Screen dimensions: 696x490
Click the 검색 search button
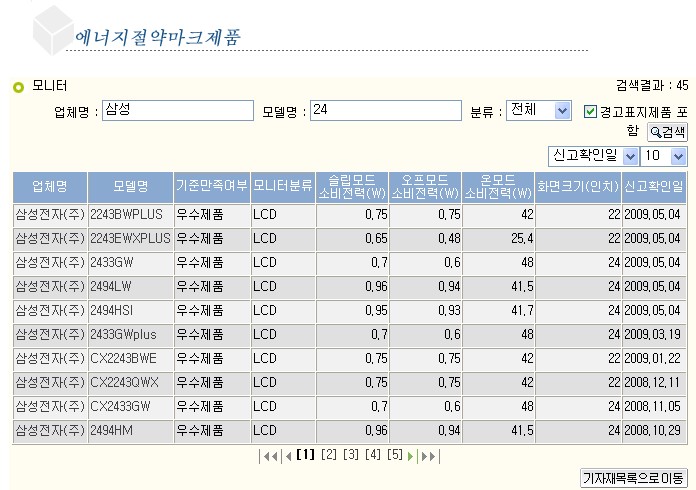(667, 132)
